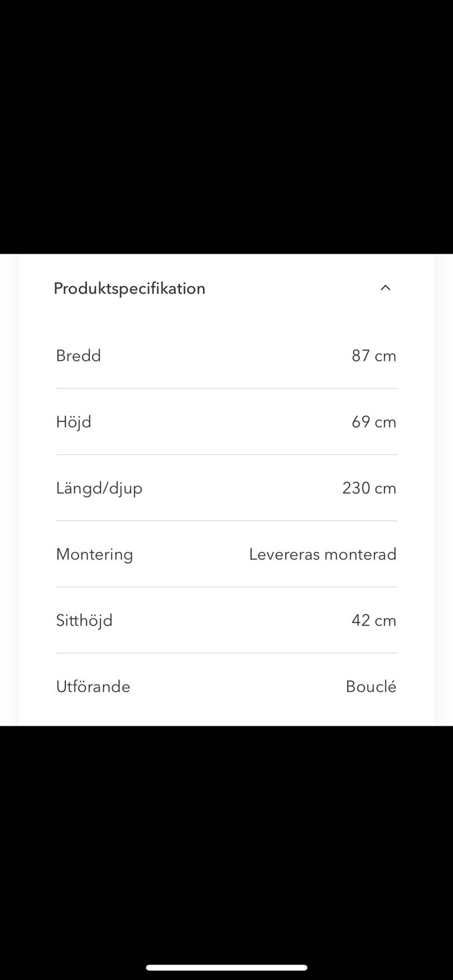453x980 pixels.
Task: Select the Montering label
Action: pos(94,554)
